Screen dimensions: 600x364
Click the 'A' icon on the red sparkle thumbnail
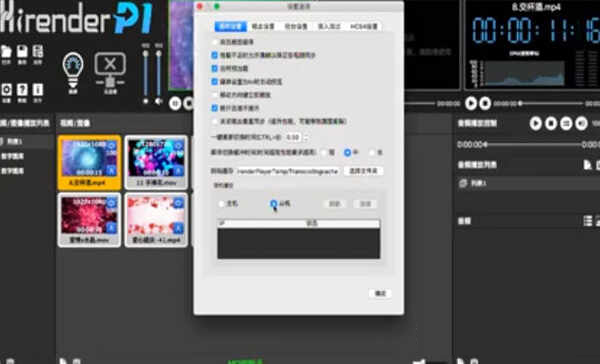coord(111,228)
